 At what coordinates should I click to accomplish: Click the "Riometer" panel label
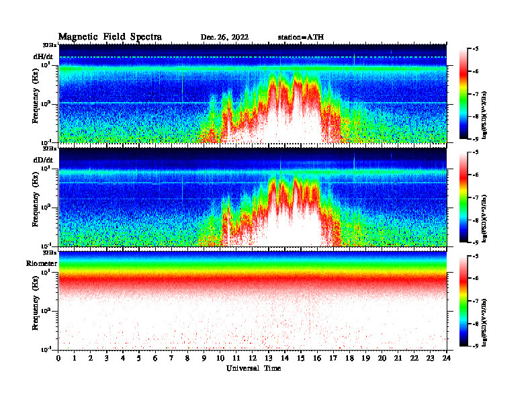[x=42, y=263]
